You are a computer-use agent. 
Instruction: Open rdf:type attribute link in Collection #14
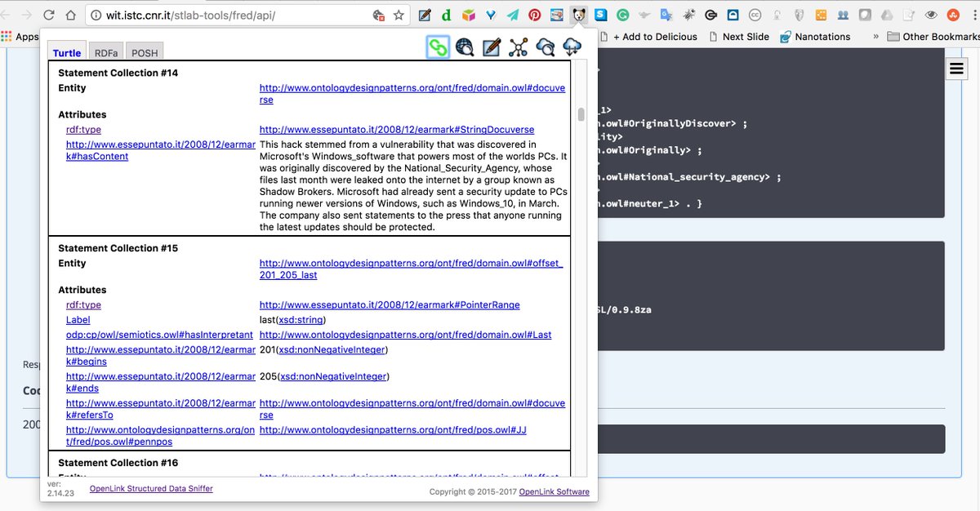83,130
